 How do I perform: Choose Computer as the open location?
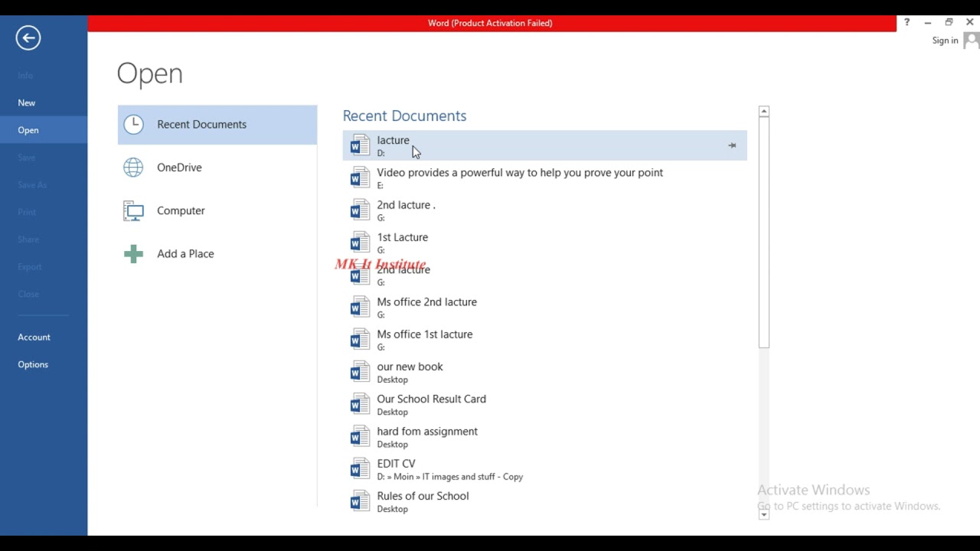point(217,210)
